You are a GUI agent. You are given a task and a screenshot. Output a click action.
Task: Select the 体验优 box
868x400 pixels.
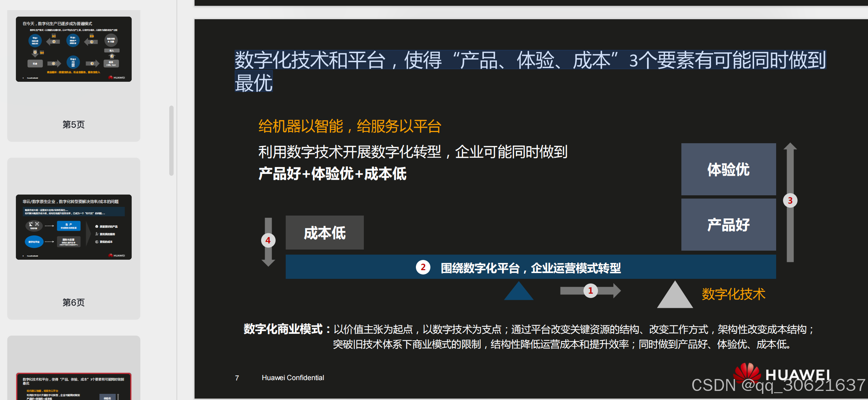pos(728,169)
